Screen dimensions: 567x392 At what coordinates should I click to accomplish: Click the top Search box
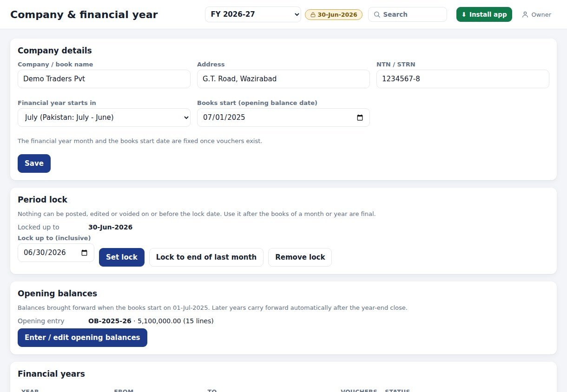[408, 14]
